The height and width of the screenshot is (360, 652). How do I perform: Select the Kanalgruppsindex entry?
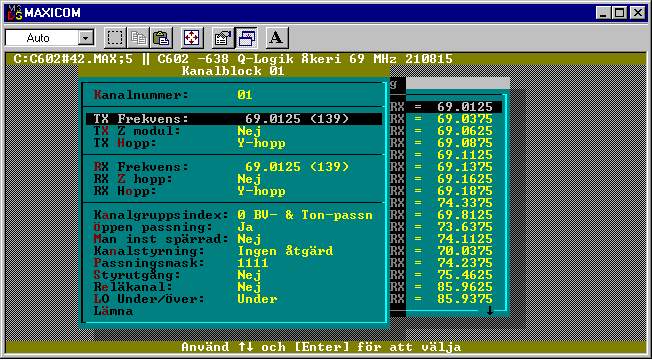tap(234, 215)
